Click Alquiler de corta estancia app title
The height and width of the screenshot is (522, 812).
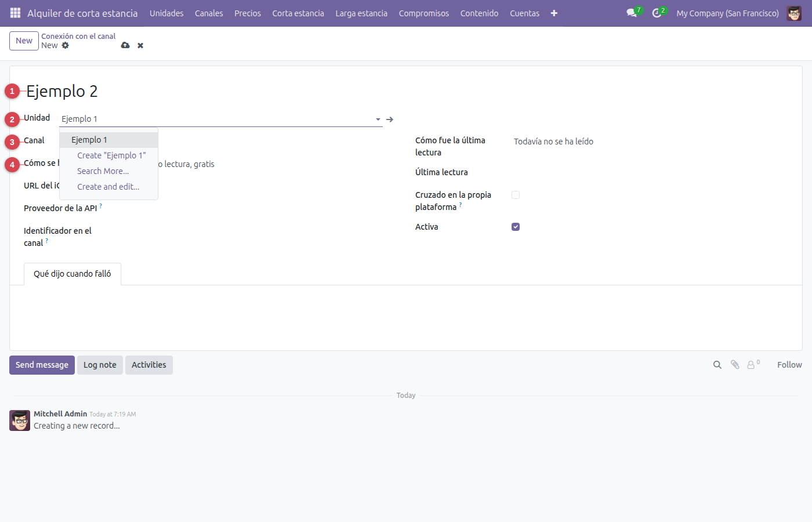(x=82, y=13)
